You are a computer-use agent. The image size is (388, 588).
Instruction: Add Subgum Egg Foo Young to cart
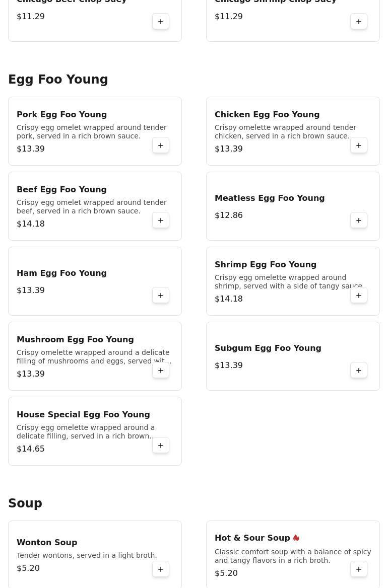pos(359,371)
